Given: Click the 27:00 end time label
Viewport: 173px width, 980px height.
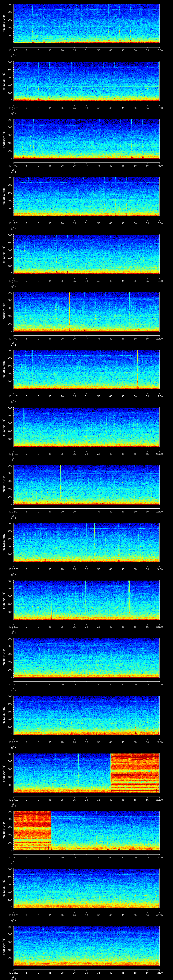Looking at the screenshot, I should pyautogui.click(x=159, y=742).
